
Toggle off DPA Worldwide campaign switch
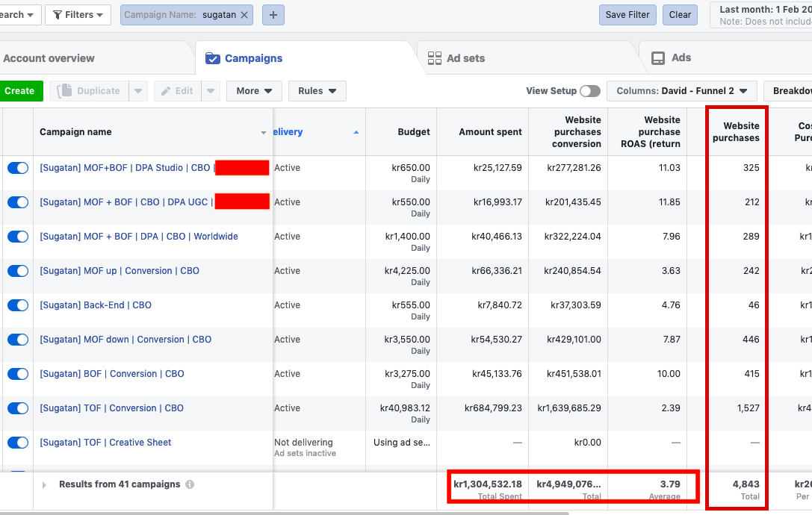tap(18, 237)
